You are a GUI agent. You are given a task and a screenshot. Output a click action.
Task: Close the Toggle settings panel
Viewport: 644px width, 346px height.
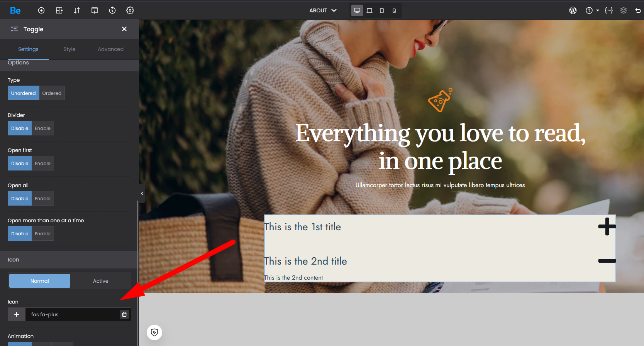tap(124, 29)
